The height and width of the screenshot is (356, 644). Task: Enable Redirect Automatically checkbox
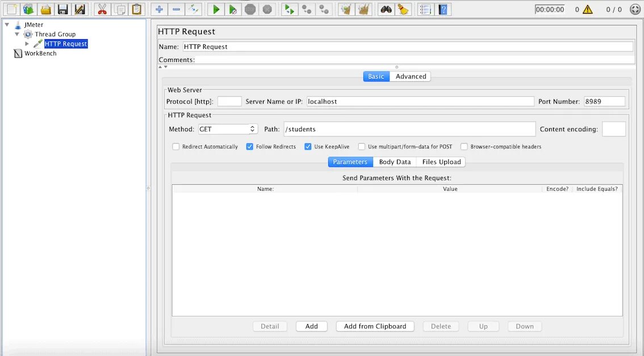click(176, 146)
